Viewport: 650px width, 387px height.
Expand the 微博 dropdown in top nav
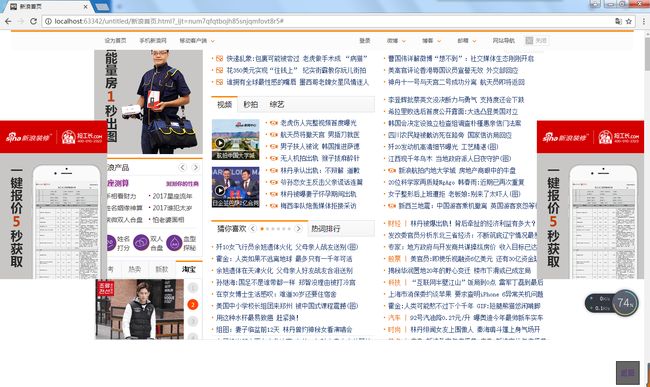396,41
